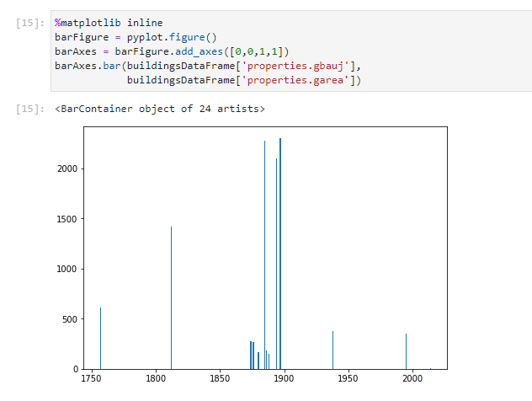Click the output prompt [15] beside BarContainer
The image size is (532, 401).
click(30, 109)
